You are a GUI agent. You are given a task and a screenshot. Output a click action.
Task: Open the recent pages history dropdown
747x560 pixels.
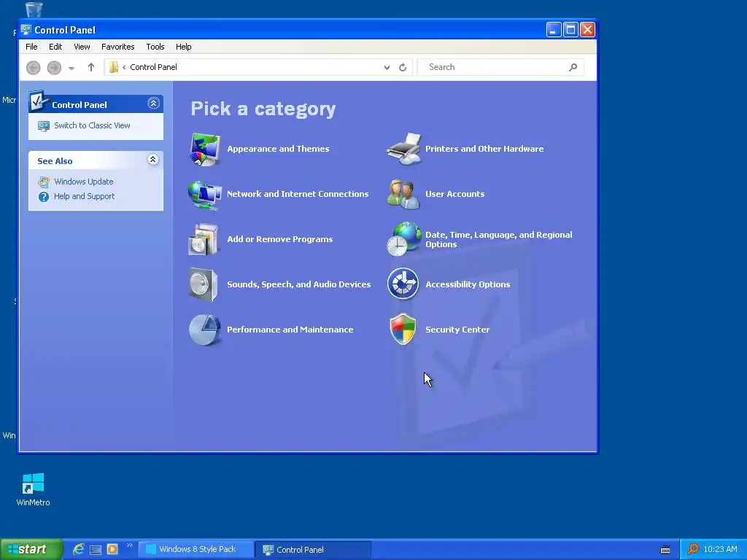(x=71, y=68)
